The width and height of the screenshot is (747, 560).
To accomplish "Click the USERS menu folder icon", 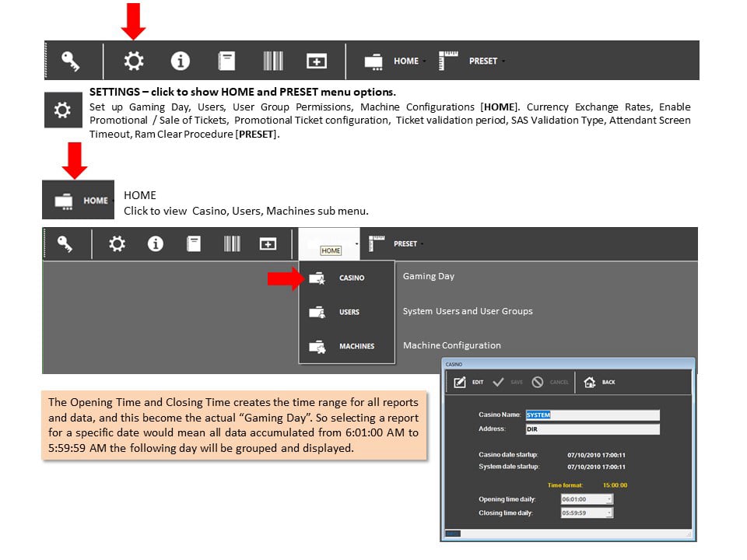I will point(317,312).
